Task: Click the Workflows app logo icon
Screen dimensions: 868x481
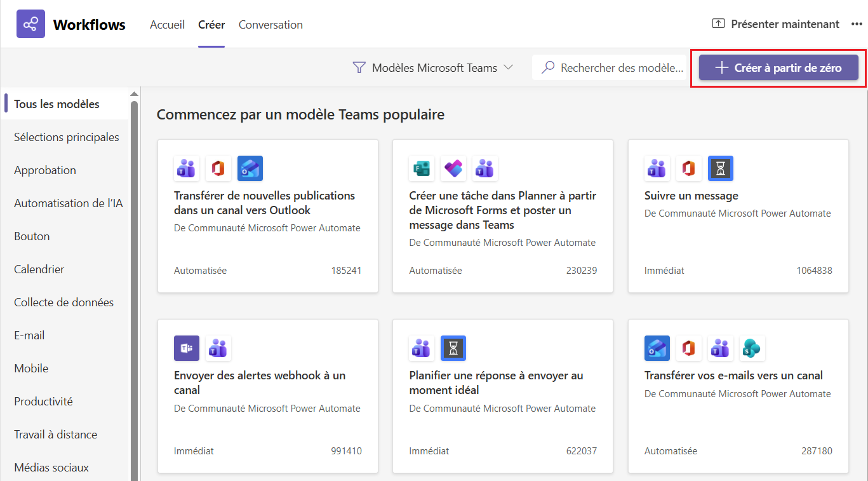Action: click(30, 24)
